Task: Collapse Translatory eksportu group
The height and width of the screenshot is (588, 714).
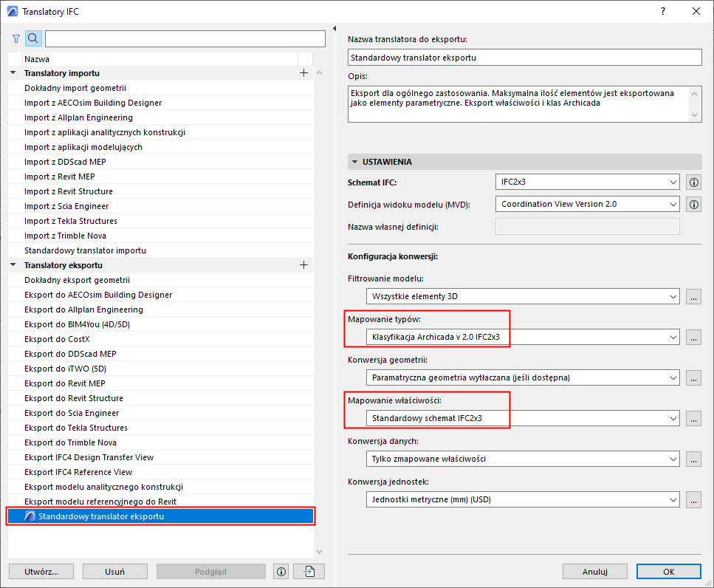Action: [x=13, y=265]
